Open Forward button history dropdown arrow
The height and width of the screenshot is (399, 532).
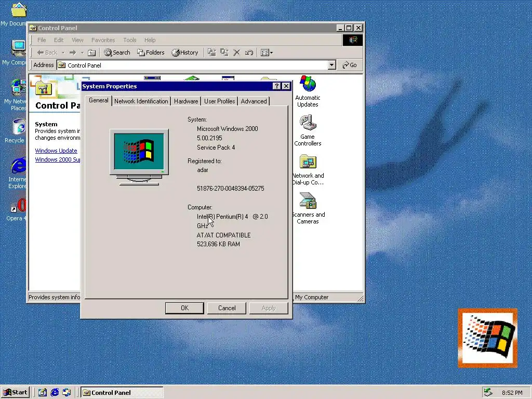(82, 52)
